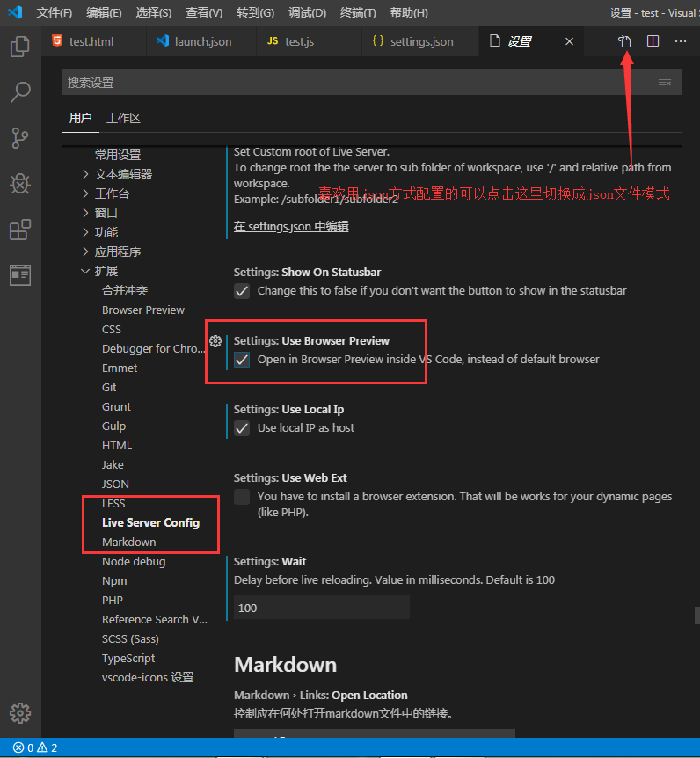
Task: Click the settings editor vertical scrollbar thumb
Action: click(697, 616)
